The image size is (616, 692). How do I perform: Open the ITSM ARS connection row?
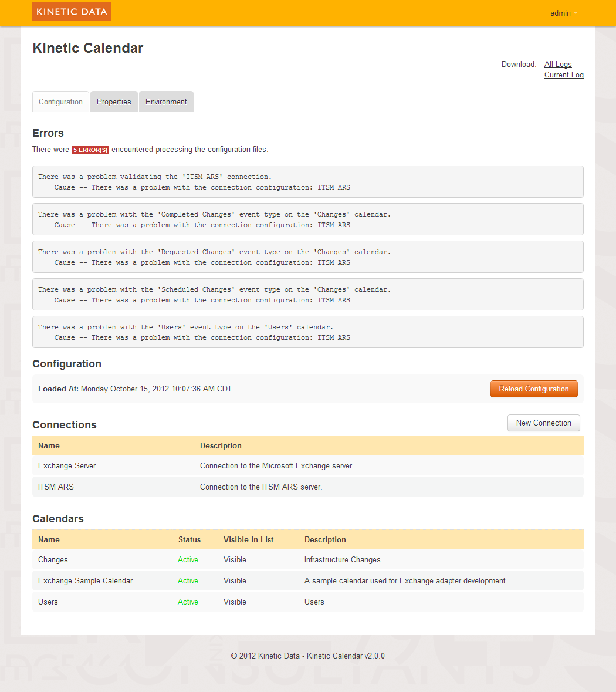[x=308, y=487]
